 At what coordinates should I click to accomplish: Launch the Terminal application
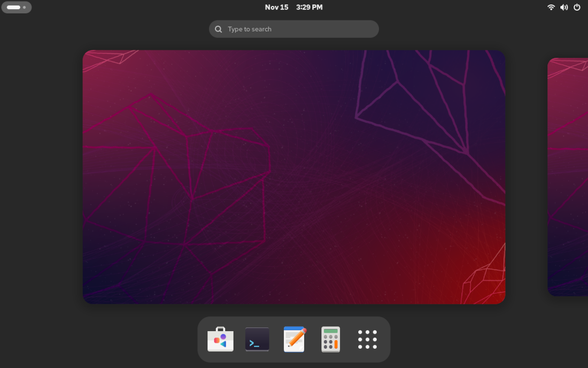click(x=257, y=339)
